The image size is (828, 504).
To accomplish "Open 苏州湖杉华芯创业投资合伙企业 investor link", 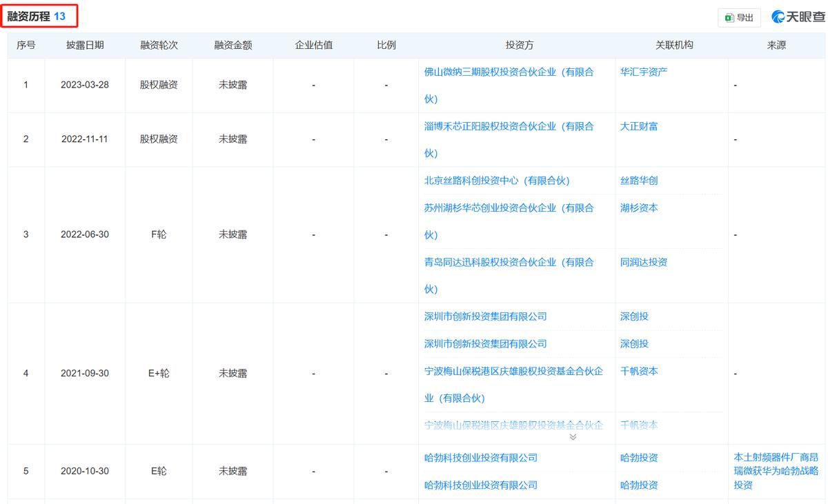I will point(509,221).
